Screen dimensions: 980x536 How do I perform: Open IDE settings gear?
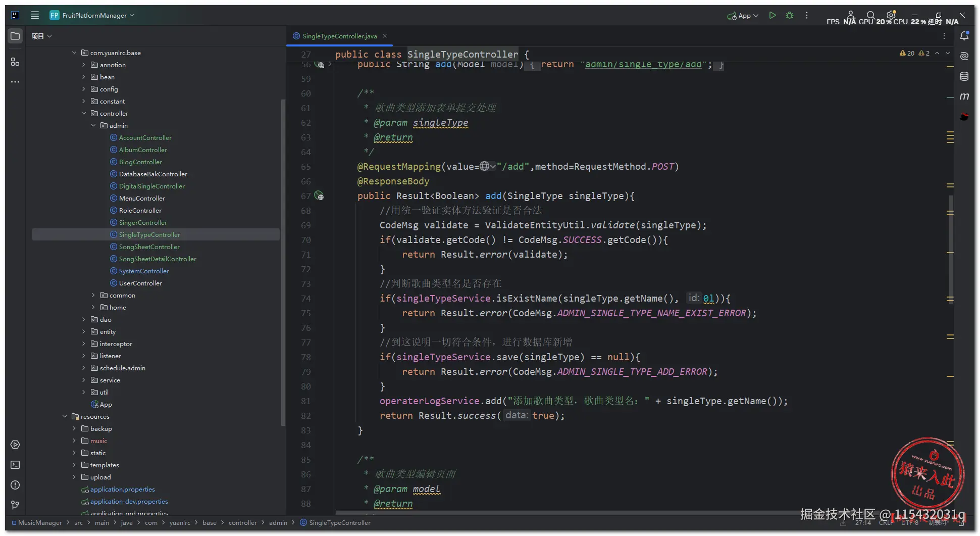point(891,15)
